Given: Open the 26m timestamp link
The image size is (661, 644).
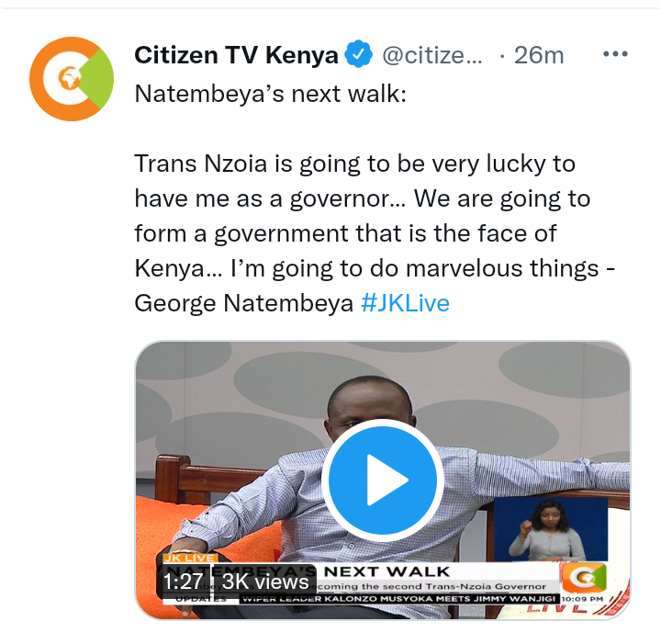Looking at the screenshot, I should pyautogui.click(x=539, y=55).
